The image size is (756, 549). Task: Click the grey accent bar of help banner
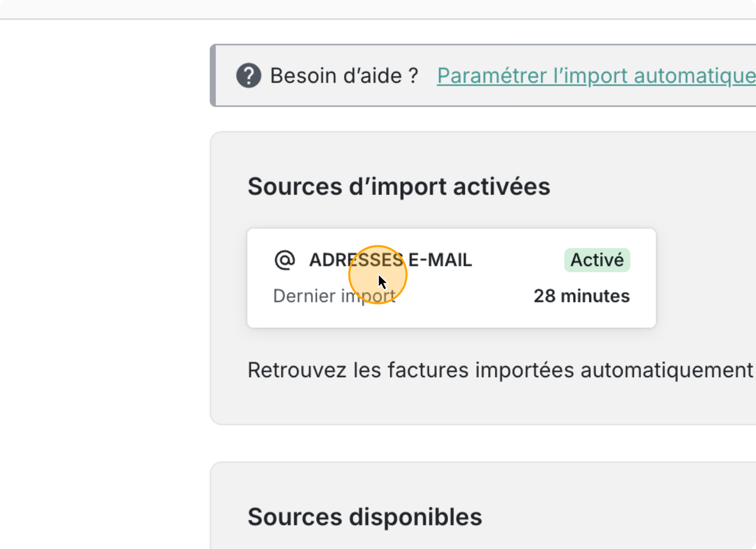point(213,76)
